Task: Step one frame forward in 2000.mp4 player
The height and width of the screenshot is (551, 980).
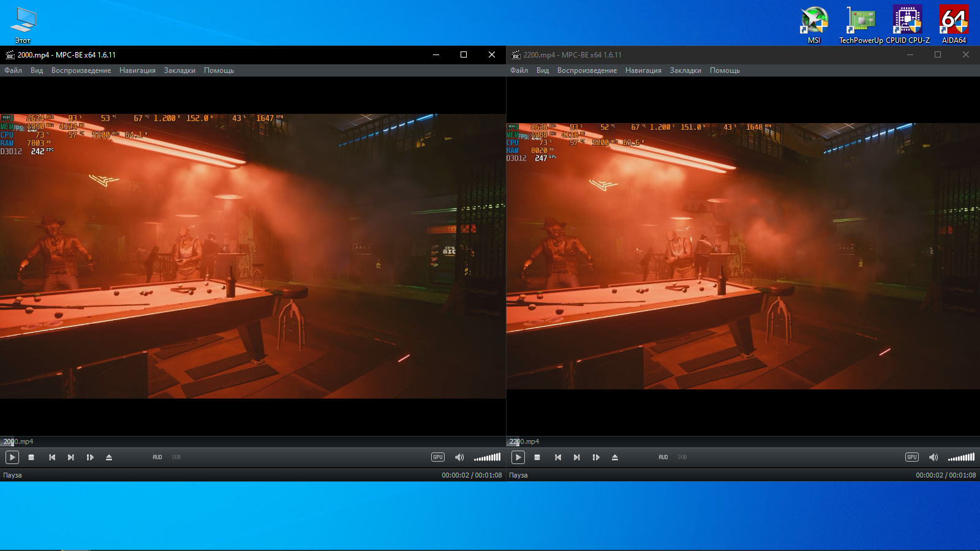Action: tap(90, 457)
